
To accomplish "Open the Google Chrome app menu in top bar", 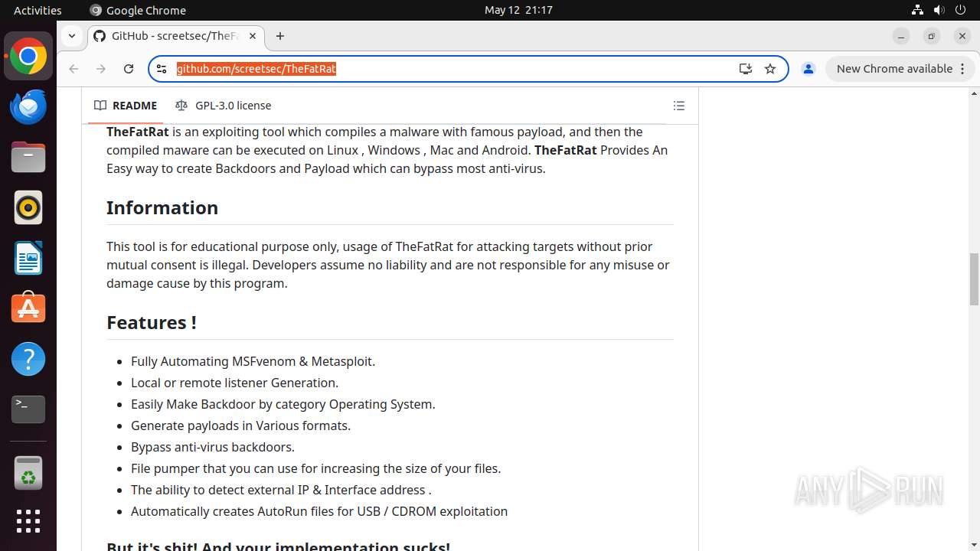I will pos(138,10).
